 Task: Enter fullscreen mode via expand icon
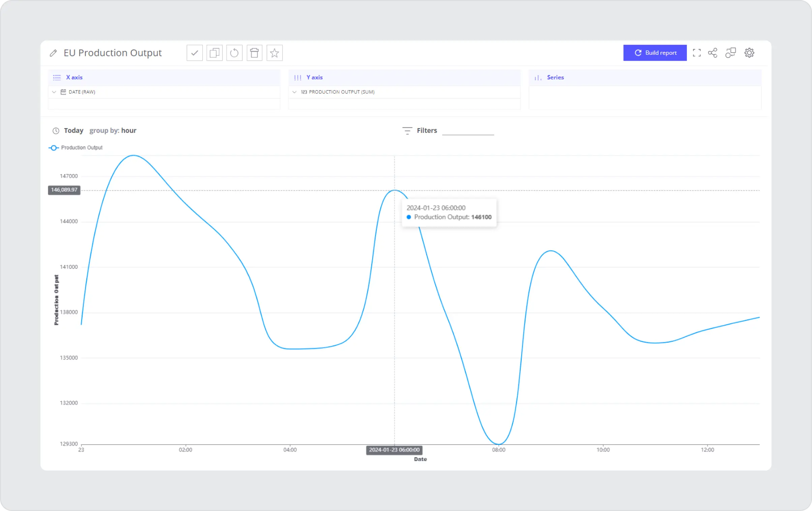click(697, 53)
